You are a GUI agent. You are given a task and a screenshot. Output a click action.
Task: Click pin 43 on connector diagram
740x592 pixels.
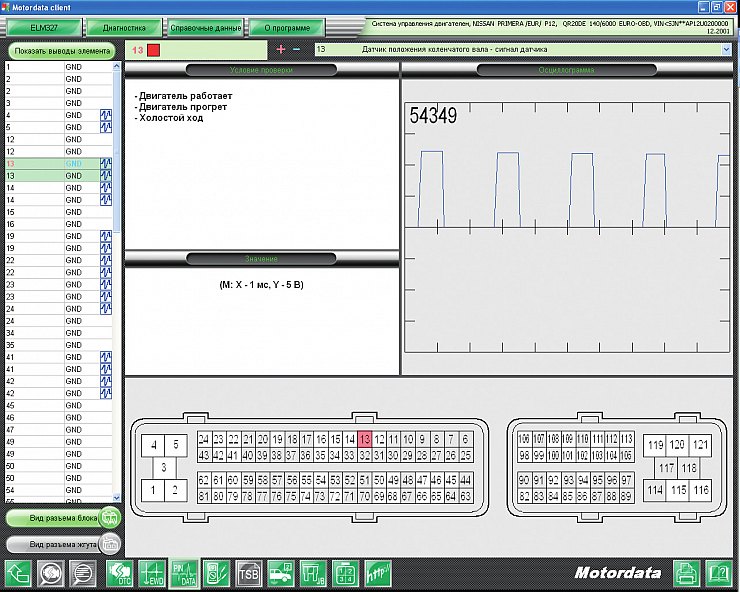tap(204, 455)
